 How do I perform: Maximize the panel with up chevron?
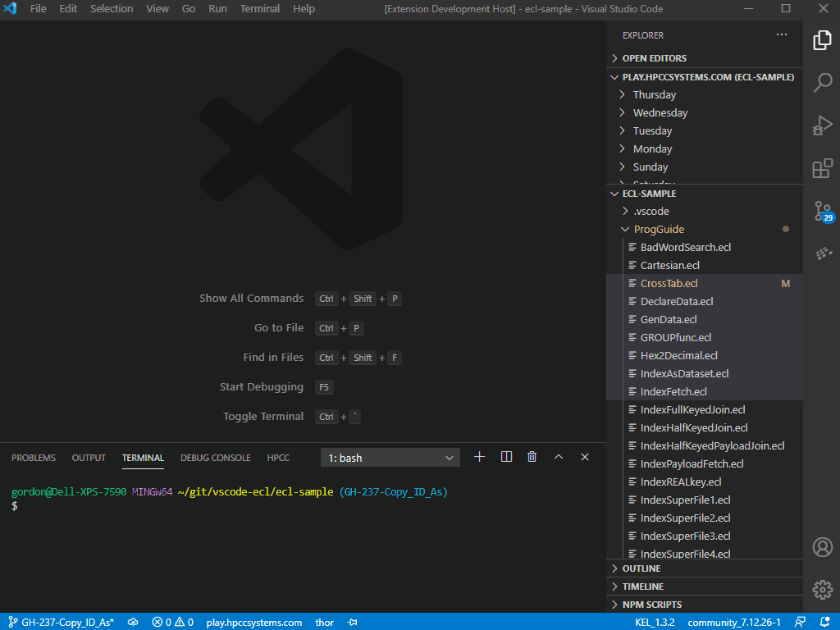[x=558, y=457]
